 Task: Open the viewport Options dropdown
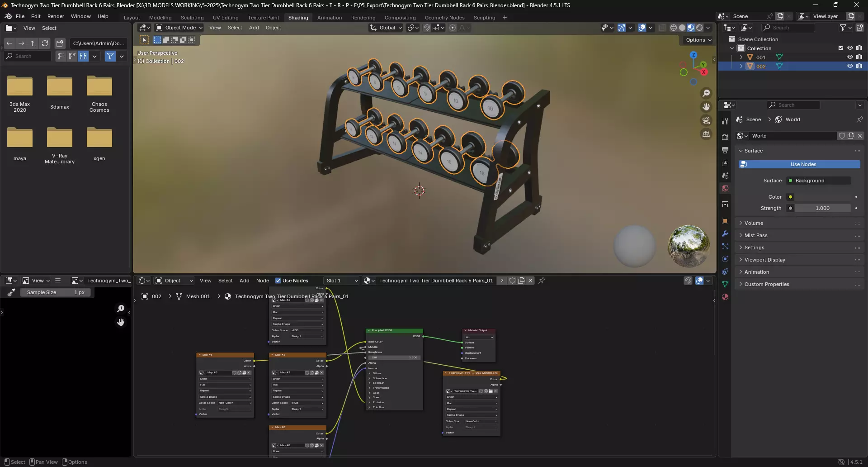698,40
